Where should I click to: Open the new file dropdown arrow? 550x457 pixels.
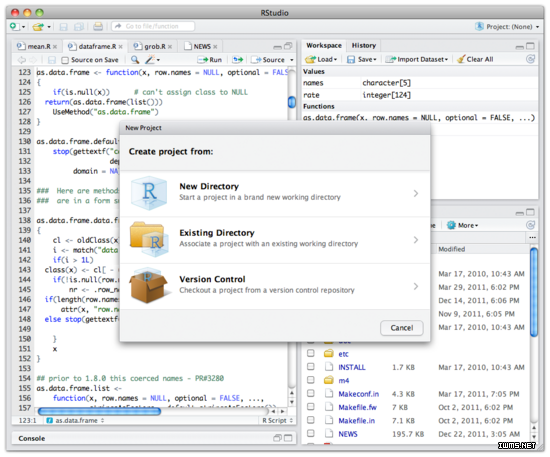point(24,27)
